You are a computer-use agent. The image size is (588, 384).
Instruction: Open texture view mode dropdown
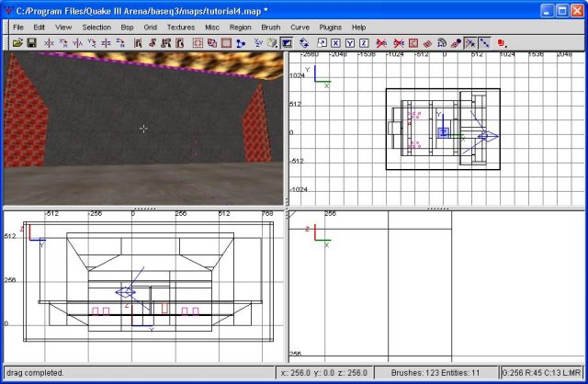(x=272, y=43)
